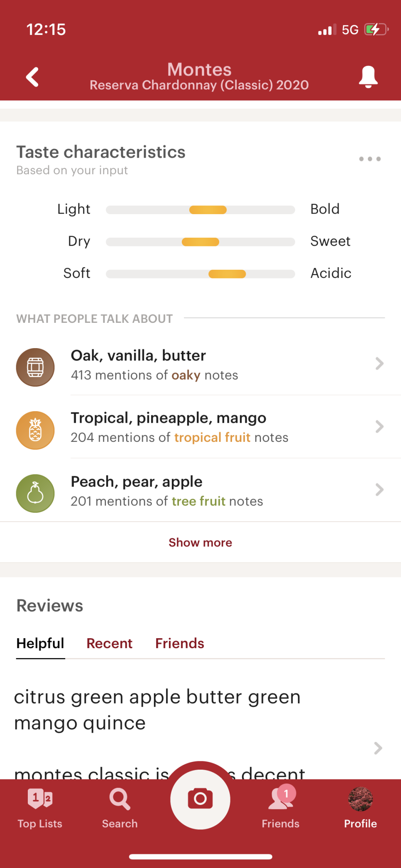Switch to Recent reviews tab
401x868 pixels.
point(109,643)
